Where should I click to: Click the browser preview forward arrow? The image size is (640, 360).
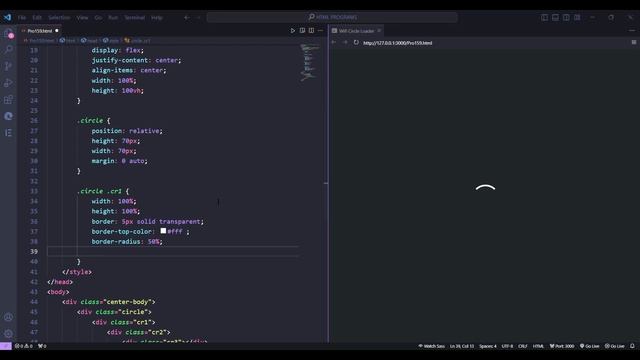(x=345, y=42)
